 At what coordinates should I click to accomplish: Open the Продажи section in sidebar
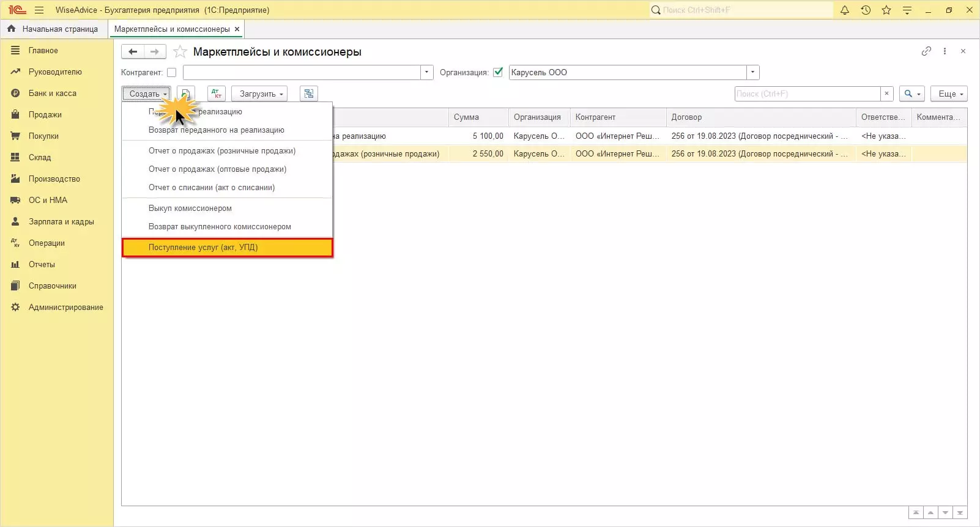coord(45,114)
